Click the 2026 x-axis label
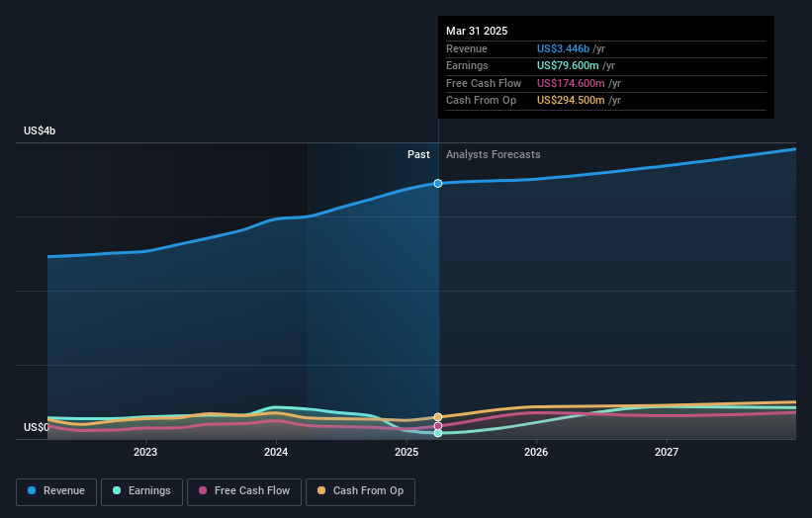 (536, 453)
